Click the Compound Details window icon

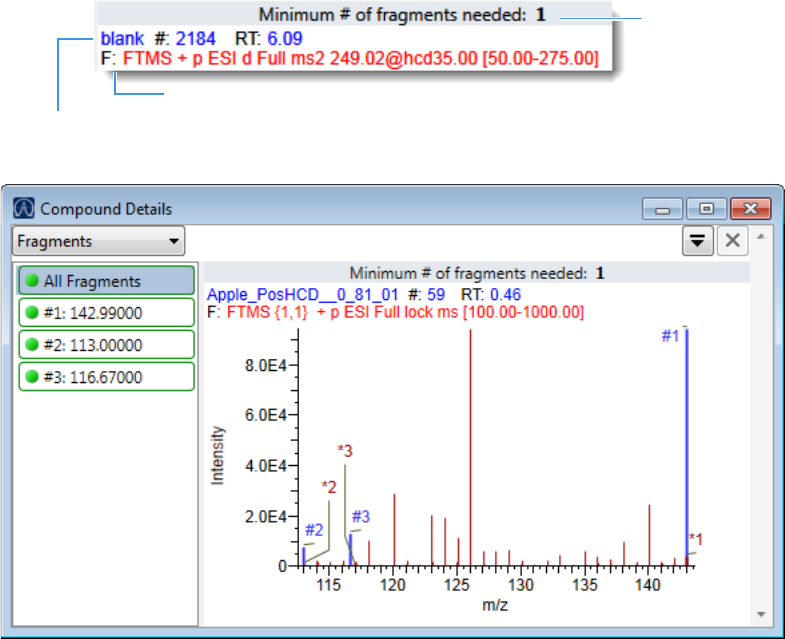(24, 208)
